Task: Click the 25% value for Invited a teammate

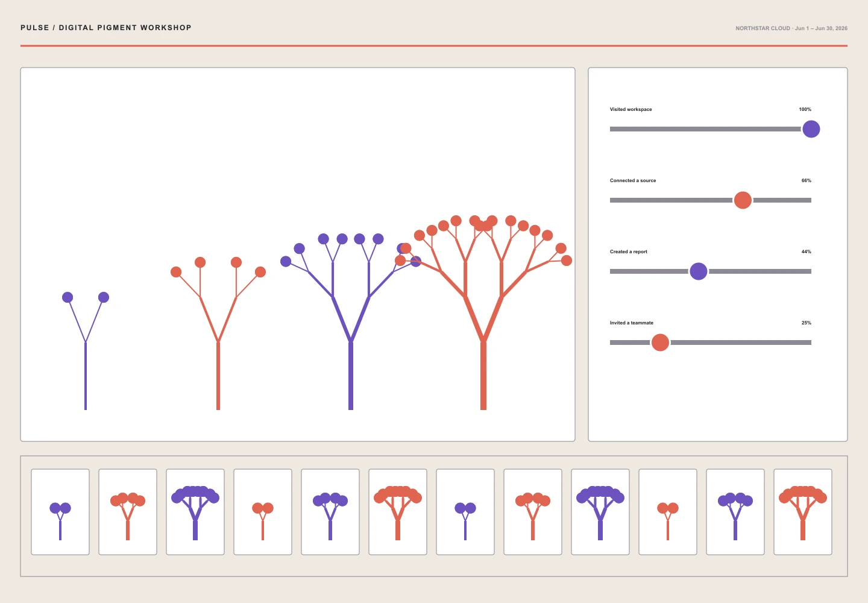Action: 806,323
